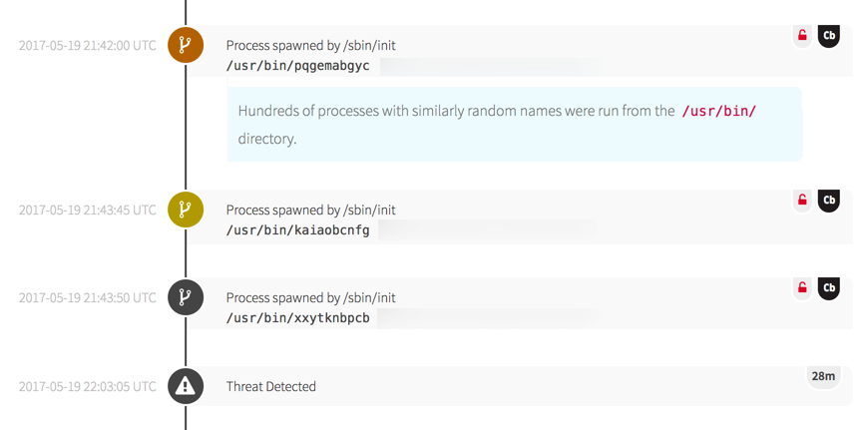The image size is (868, 430).
Task: Click the Threat Detected warning triangle icon
Action: tap(186, 386)
